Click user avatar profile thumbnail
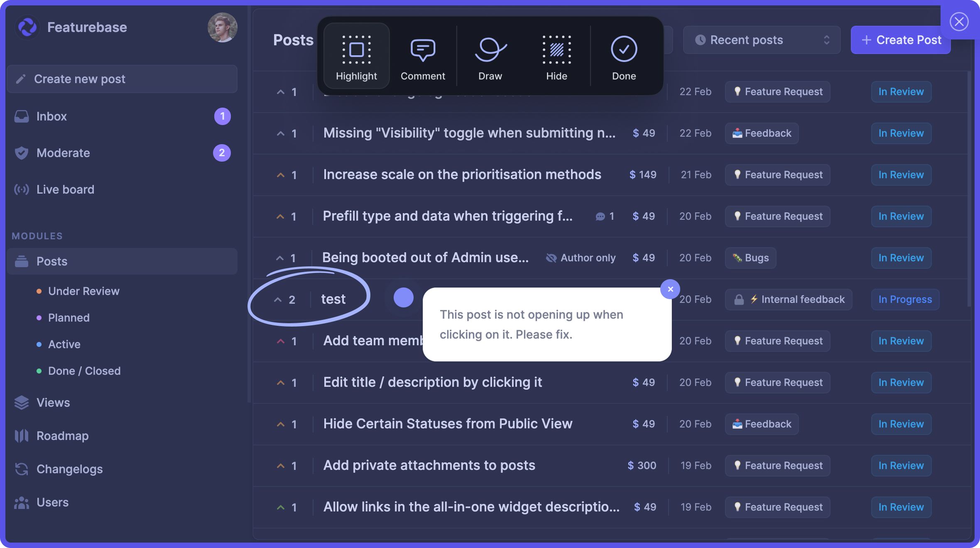 (222, 27)
